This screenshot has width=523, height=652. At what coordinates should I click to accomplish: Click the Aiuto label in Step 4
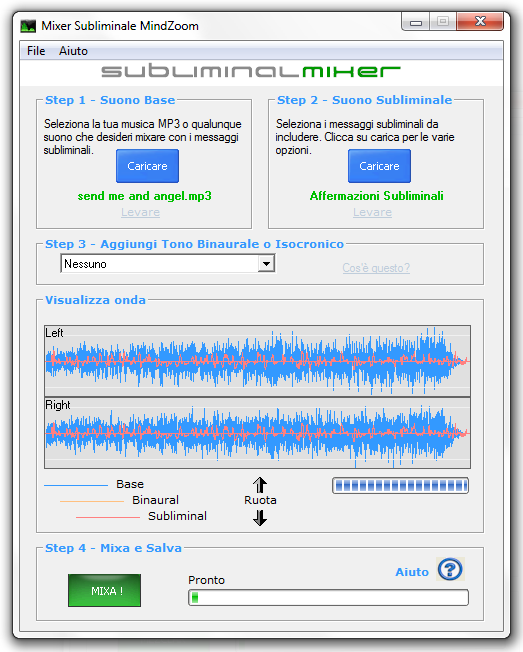[x=412, y=572]
